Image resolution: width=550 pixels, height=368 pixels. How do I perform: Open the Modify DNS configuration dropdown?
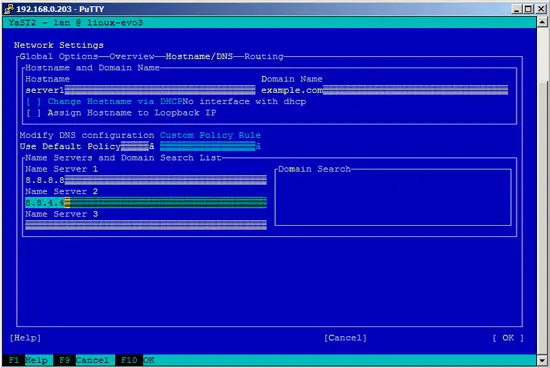tap(87, 146)
